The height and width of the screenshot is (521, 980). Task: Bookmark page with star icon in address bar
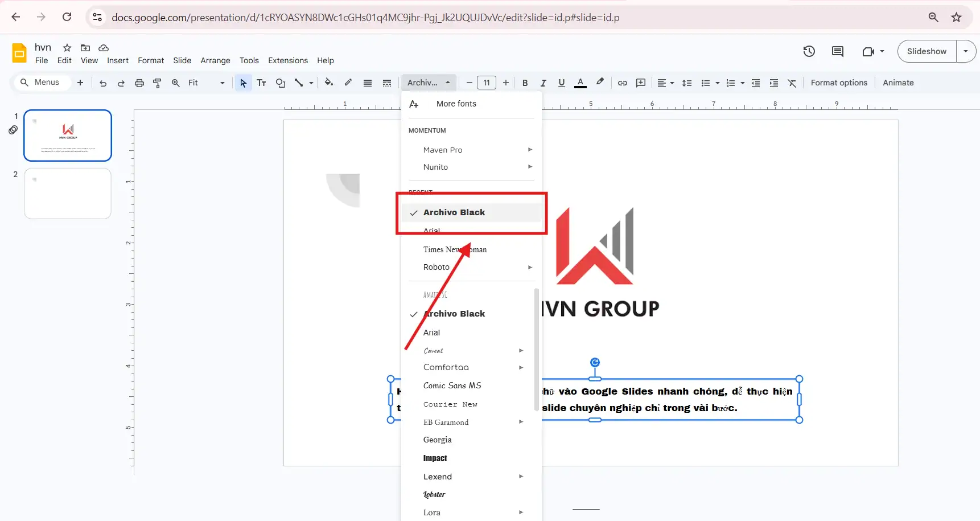[956, 17]
